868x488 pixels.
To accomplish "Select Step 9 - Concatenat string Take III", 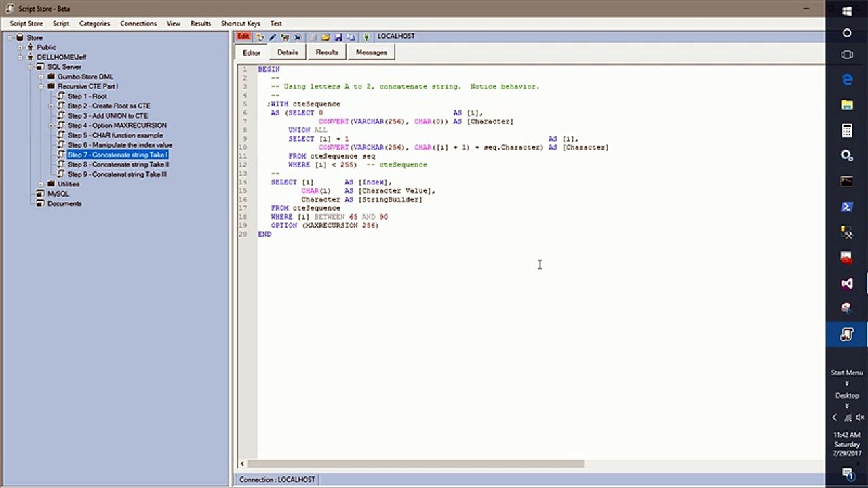I will coord(117,174).
